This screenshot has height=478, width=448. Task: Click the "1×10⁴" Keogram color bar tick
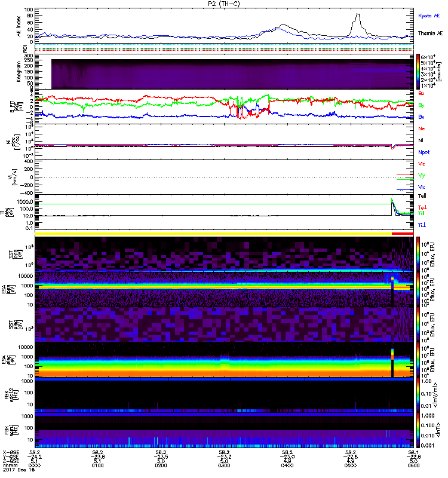[428, 85]
